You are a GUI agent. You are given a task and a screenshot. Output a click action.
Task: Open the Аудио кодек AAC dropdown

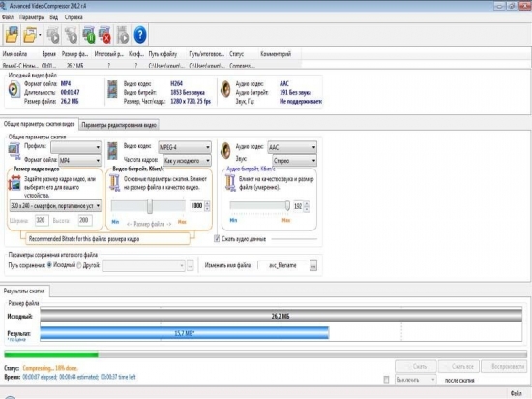(292, 147)
